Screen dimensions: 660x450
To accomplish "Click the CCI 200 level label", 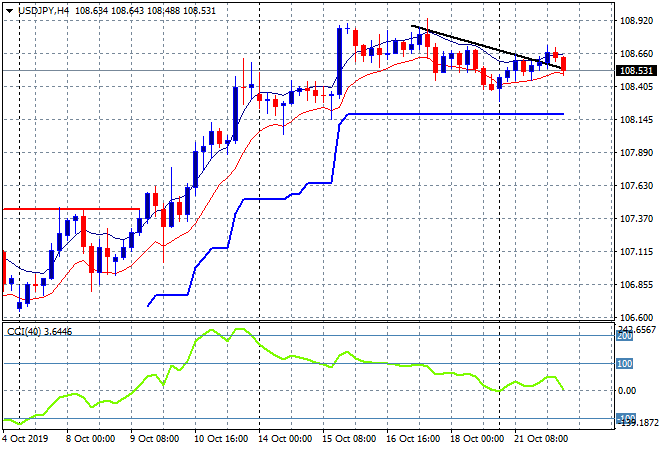I will (x=625, y=336).
